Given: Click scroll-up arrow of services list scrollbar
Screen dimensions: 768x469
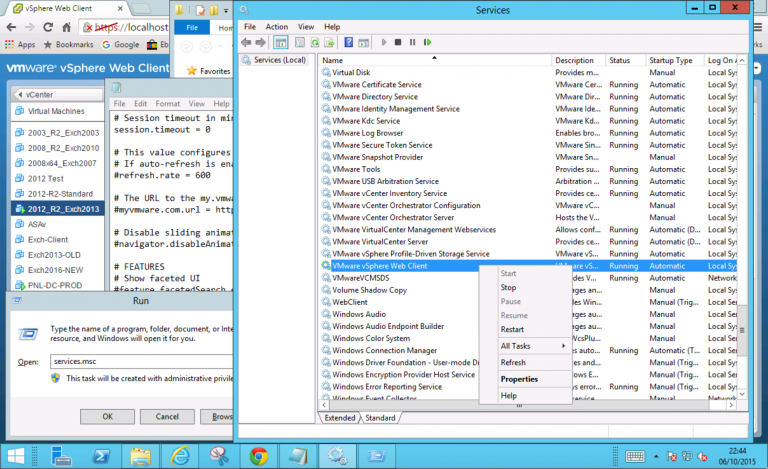Looking at the screenshot, I should [742, 60].
